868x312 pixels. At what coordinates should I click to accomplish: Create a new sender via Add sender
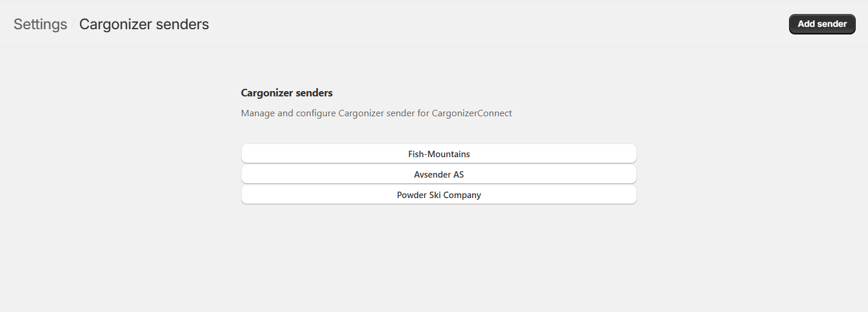click(x=822, y=24)
